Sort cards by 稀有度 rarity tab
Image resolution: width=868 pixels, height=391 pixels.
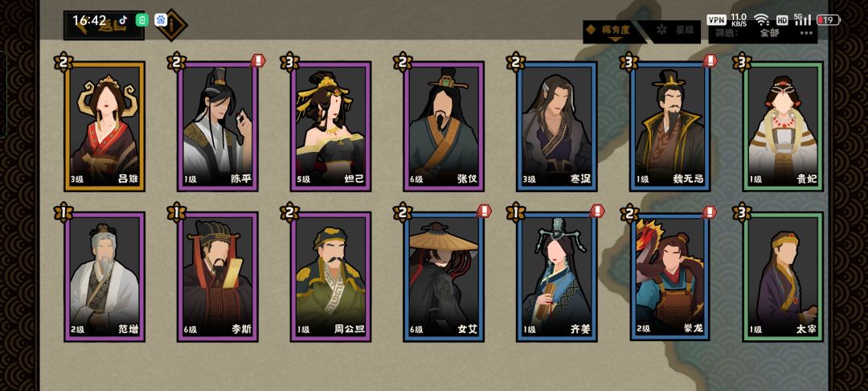pyautogui.click(x=613, y=31)
